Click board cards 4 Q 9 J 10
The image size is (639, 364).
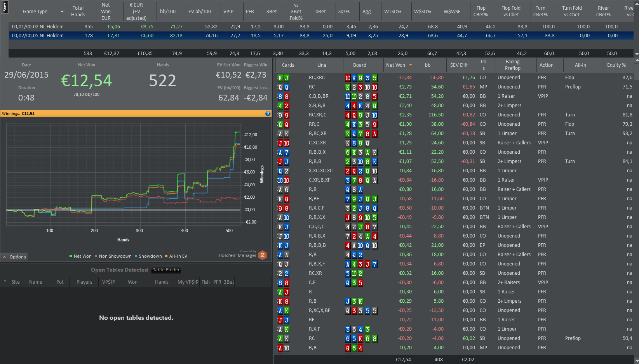(x=361, y=115)
